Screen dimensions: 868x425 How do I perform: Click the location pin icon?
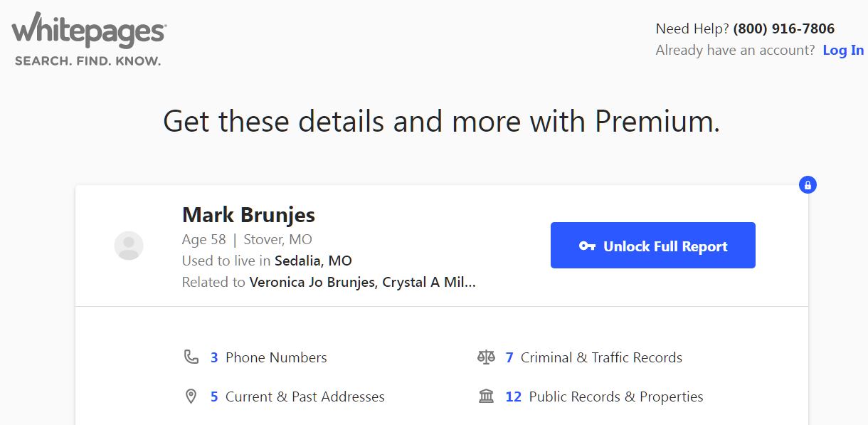pos(191,397)
